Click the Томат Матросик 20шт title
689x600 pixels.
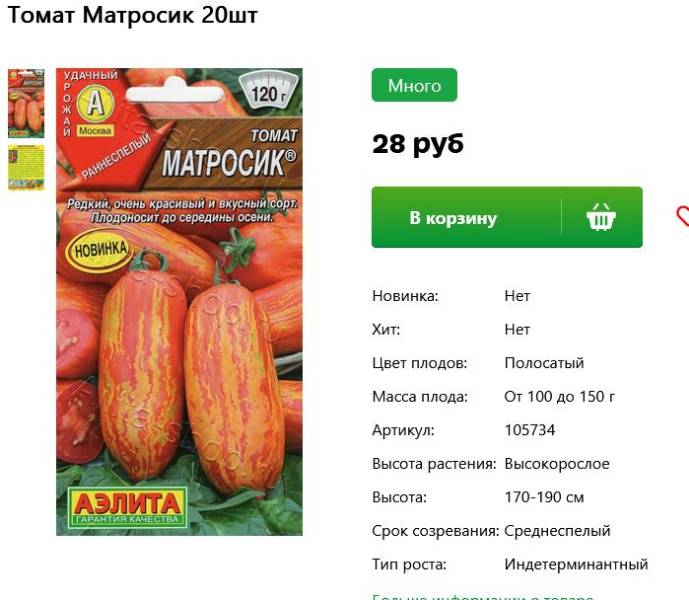point(133,15)
